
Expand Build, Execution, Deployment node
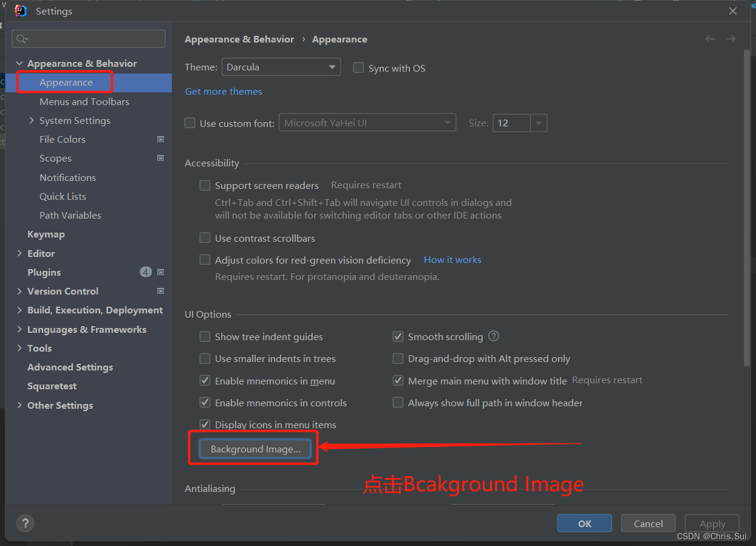click(19, 310)
